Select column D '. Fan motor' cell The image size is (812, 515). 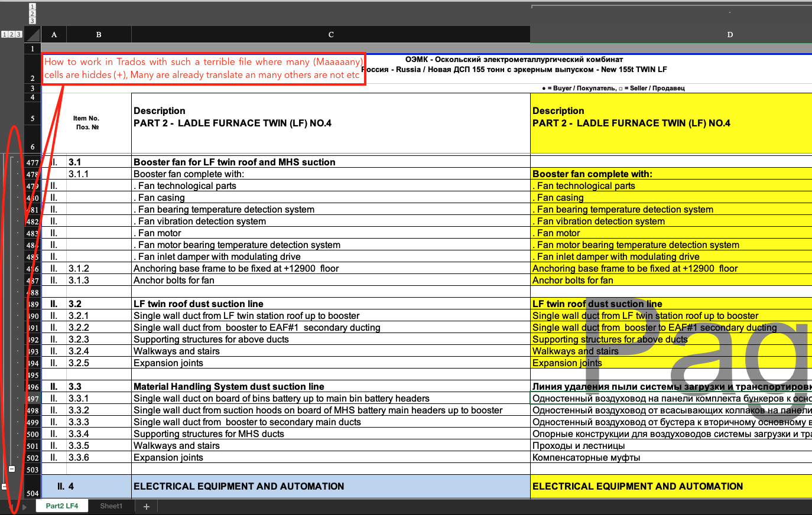[x=671, y=233]
